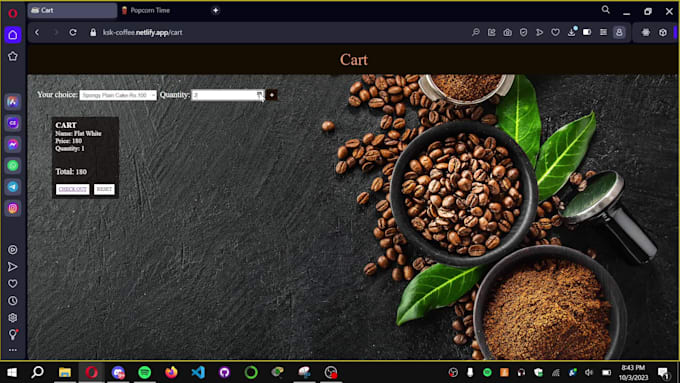This screenshot has height=383, width=680.
Task: Search tabs with the magnifier icon
Action: click(x=605, y=10)
